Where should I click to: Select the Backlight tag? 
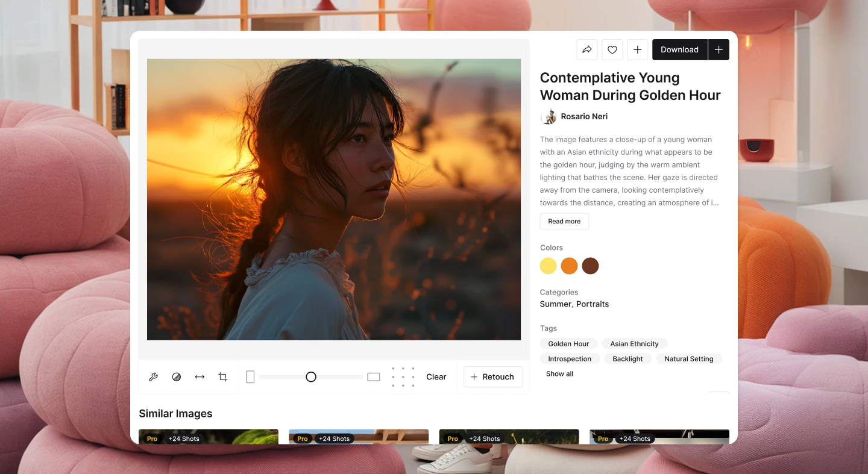pyautogui.click(x=627, y=359)
